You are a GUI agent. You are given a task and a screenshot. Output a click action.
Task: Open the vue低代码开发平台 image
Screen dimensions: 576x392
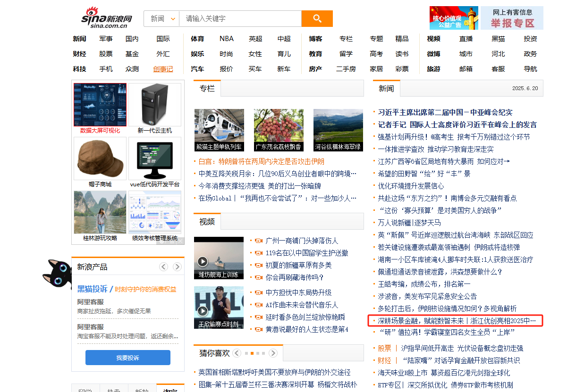tap(155, 158)
